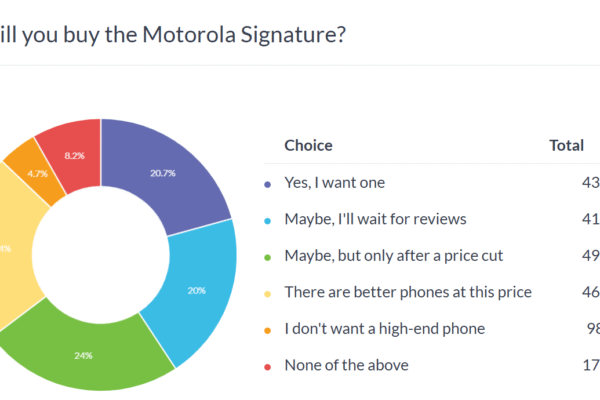
Task: Click green dot beside the price cut choice
Action: point(267,257)
